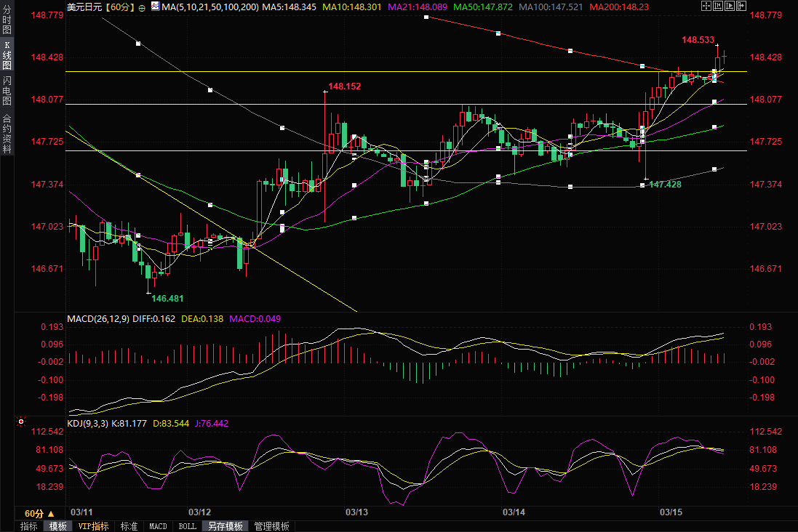Image resolution: width=798 pixels, height=532 pixels.
Task: Open the 60分 period dropdown at bottom left
Action: (x=37, y=513)
